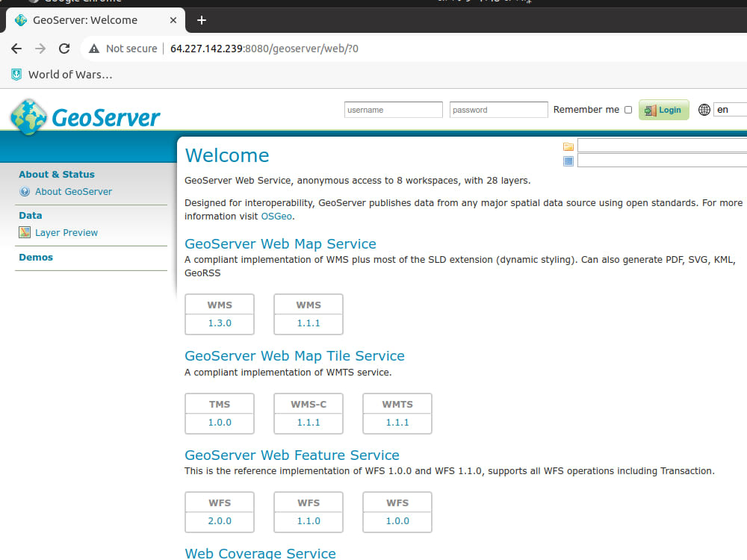The width and height of the screenshot is (747, 560).
Task: Open WFS 1.1.0 capabilities
Action: click(x=309, y=521)
